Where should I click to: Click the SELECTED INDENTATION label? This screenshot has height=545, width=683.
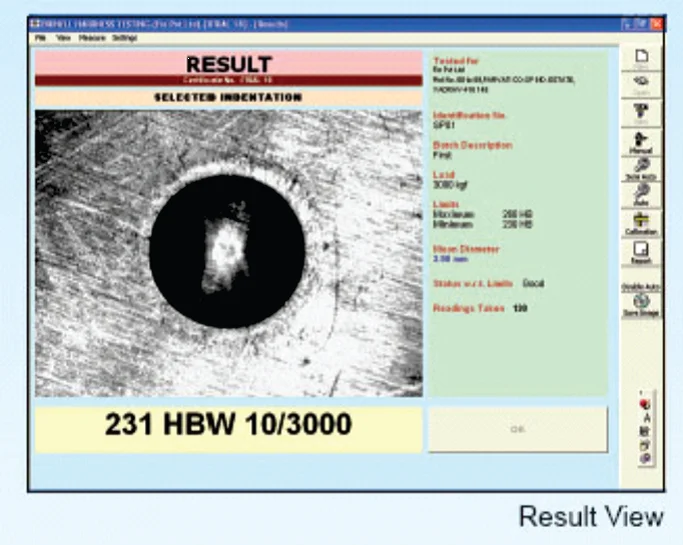228,97
